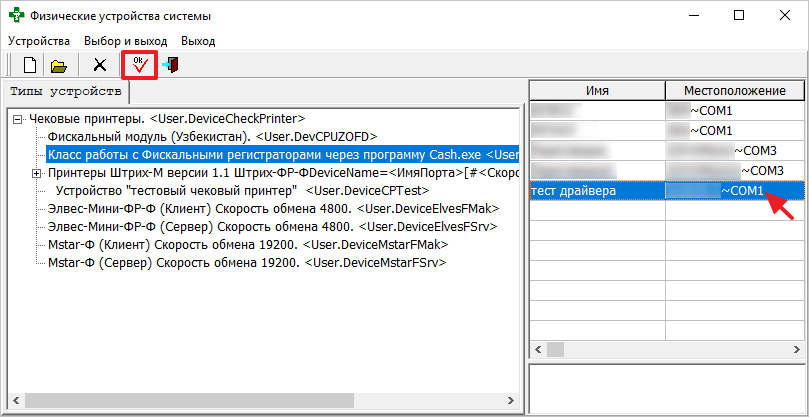Expand the Принтеры Штрих-М tree node
The image size is (809, 417).
pos(37,174)
